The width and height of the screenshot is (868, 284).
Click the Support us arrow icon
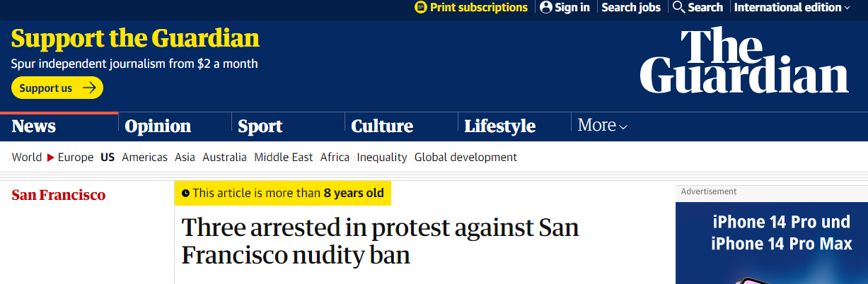coord(89,88)
